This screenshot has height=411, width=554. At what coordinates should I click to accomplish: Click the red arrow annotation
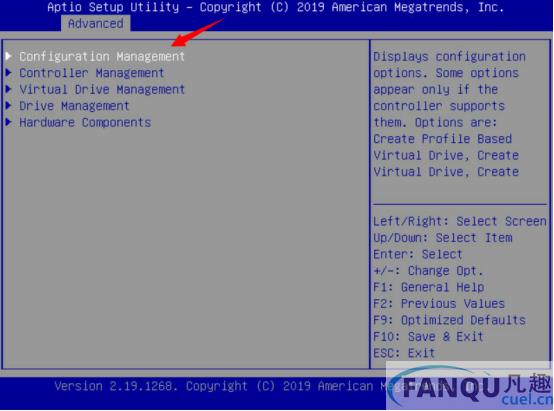pyautogui.click(x=196, y=33)
